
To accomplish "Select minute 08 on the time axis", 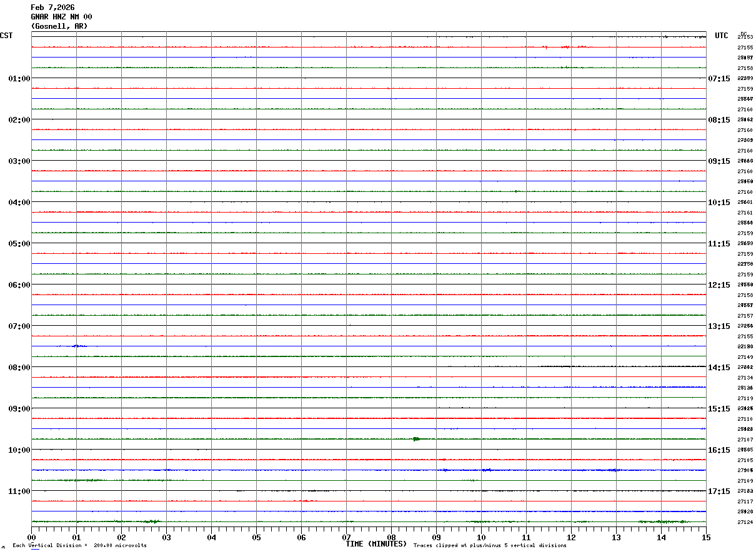I will (x=392, y=536).
